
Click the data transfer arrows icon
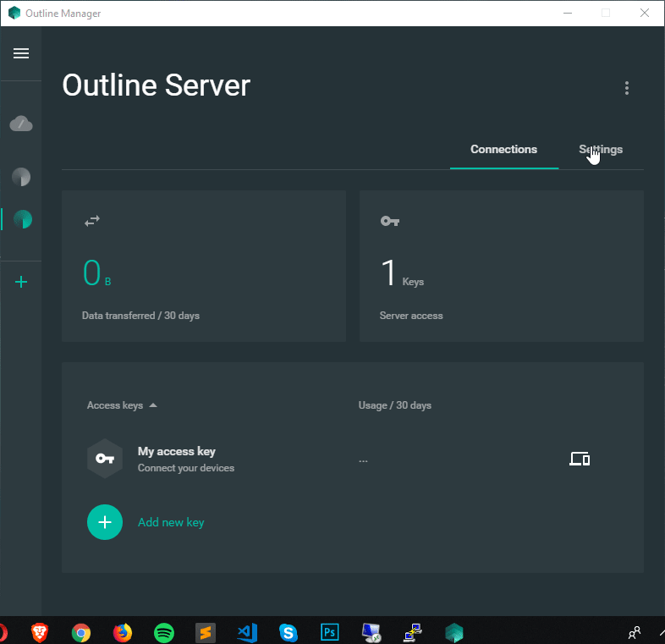point(92,221)
